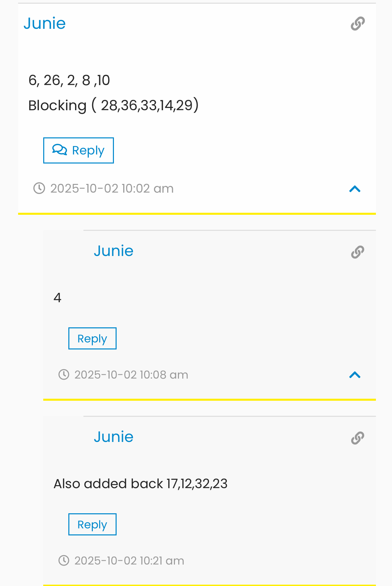Click the "Also added back 17,12,32,23" text
This screenshot has width=392, height=586.
pyautogui.click(x=141, y=483)
